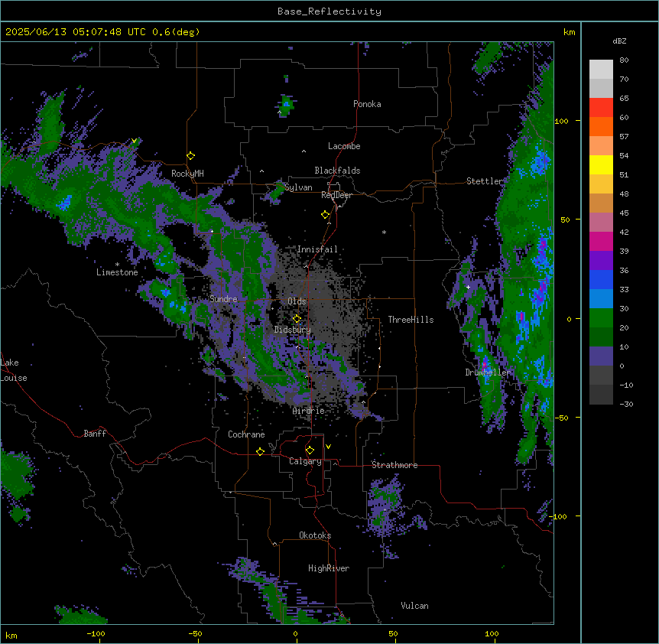The height and width of the screenshot is (644, 659).
Task: Click the -50 tick label on the right axis
Action: coord(561,418)
